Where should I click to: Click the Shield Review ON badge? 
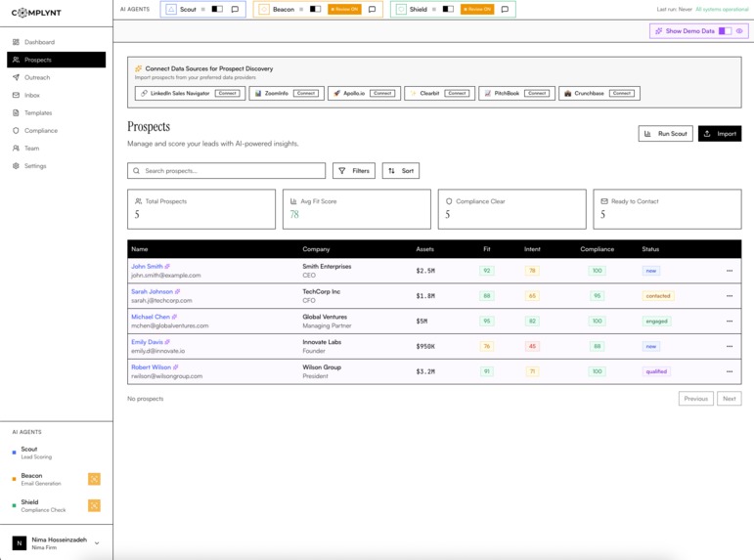pos(477,9)
